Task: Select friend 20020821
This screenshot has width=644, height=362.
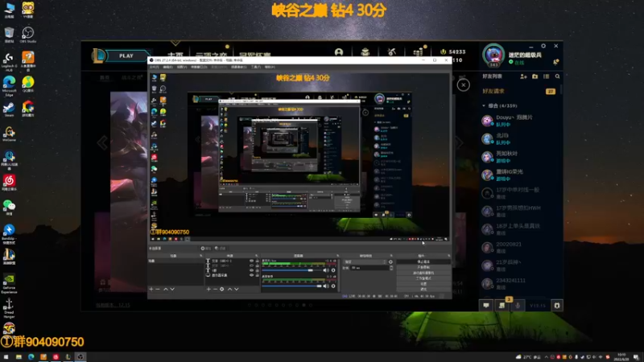Action: tap(519, 248)
